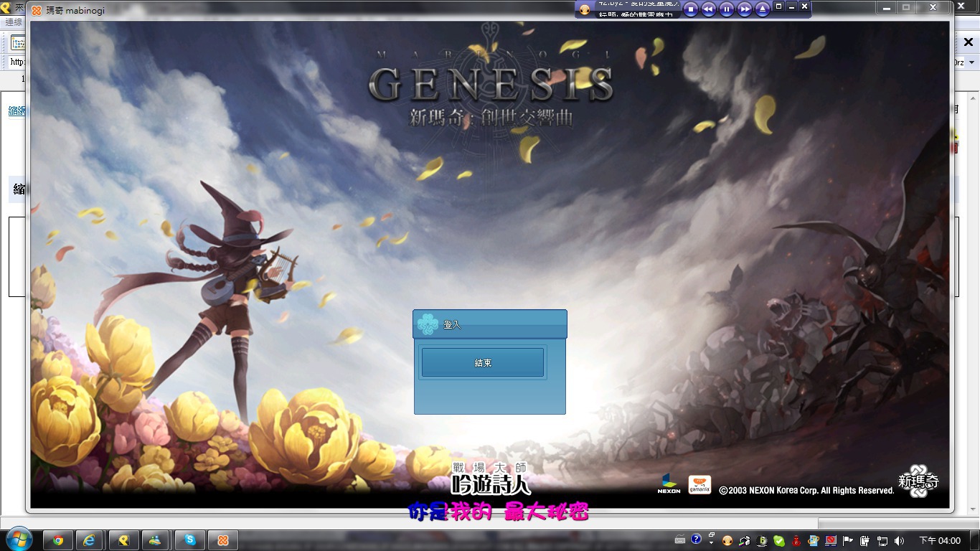980x551 pixels.
Task: Expand the address dropdown arrow in background browser
Action: [972, 62]
